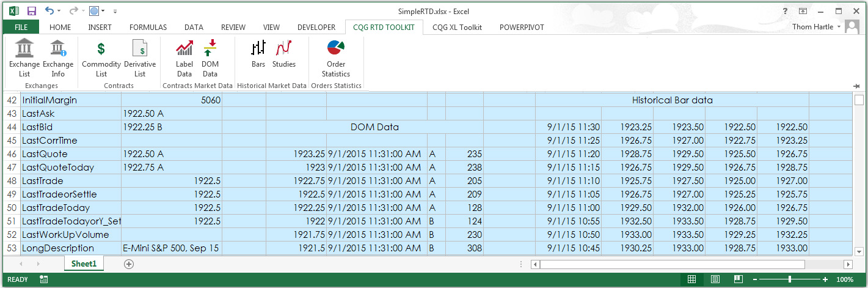Image resolution: width=868 pixels, height=288 pixels.
Task: Select the cell with value 5060
Action: click(x=172, y=100)
